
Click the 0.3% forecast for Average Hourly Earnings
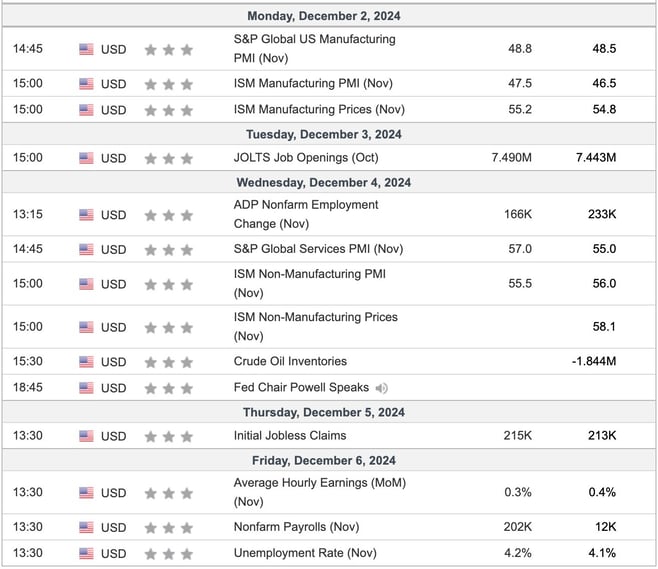[518, 492]
